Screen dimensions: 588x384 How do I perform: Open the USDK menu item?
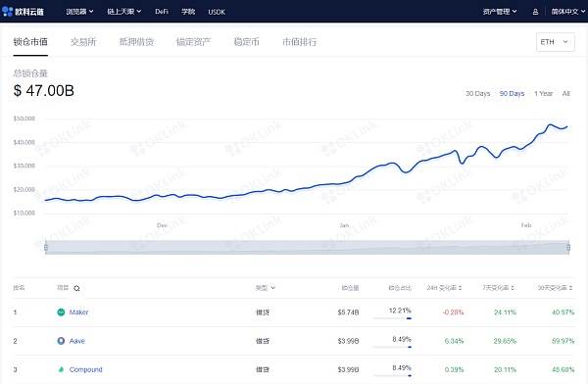[x=217, y=12]
